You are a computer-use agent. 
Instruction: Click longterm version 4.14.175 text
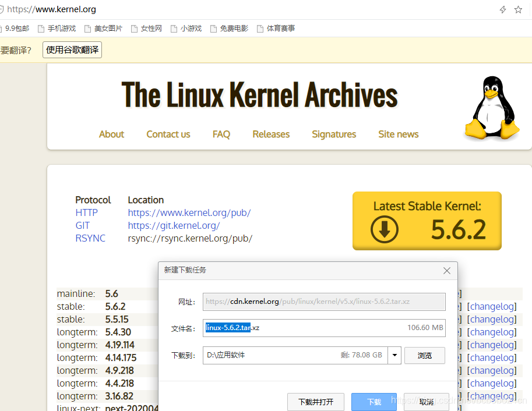point(121,358)
